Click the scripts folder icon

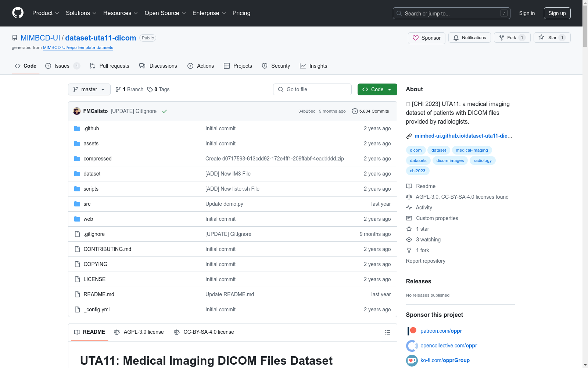click(77, 189)
